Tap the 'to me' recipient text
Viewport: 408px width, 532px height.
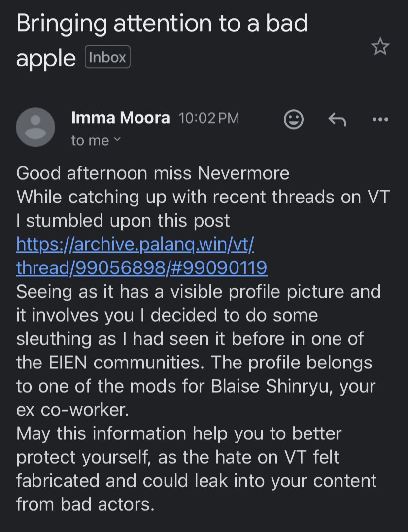point(90,140)
